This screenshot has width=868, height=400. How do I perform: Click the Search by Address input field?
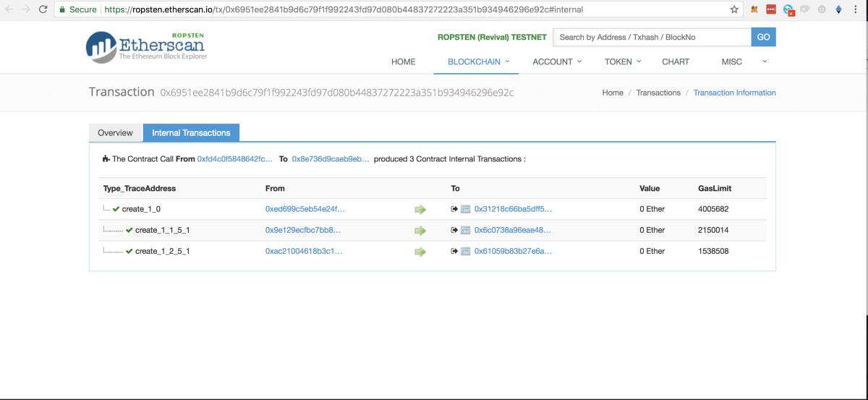coord(652,37)
